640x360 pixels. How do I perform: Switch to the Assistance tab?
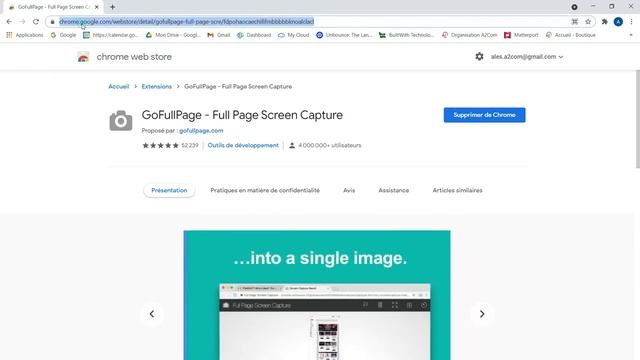click(x=393, y=190)
